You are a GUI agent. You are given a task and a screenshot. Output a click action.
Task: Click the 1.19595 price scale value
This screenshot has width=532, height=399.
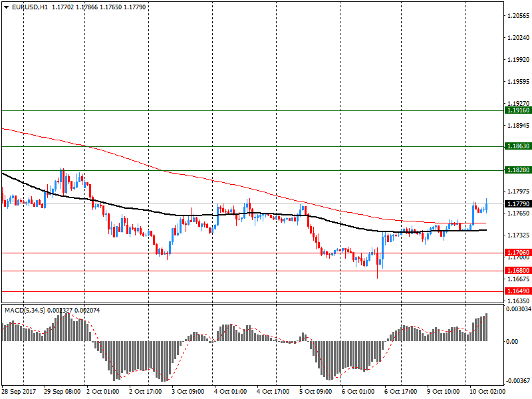[x=519, y=82]
